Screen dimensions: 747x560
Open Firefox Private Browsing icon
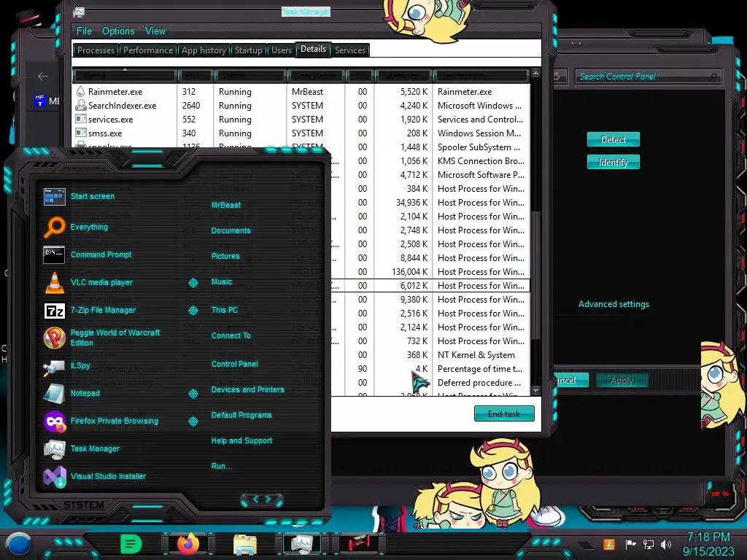pos(54,421)
